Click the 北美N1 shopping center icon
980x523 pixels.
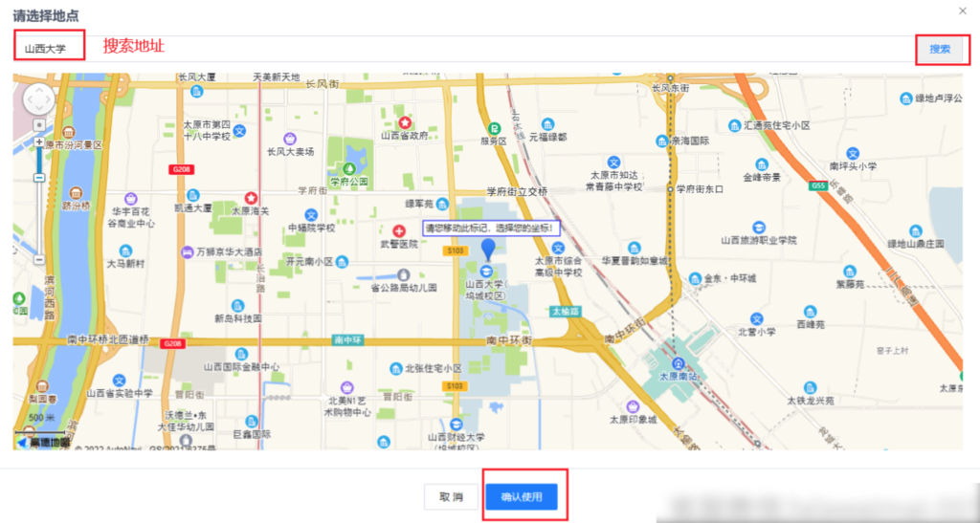pos(347,387)
